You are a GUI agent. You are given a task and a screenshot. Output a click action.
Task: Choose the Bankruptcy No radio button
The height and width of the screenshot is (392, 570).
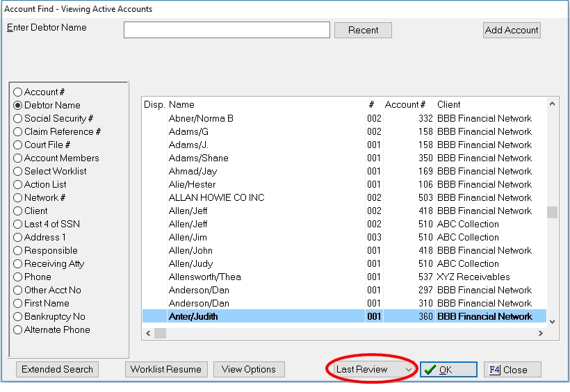18,316
